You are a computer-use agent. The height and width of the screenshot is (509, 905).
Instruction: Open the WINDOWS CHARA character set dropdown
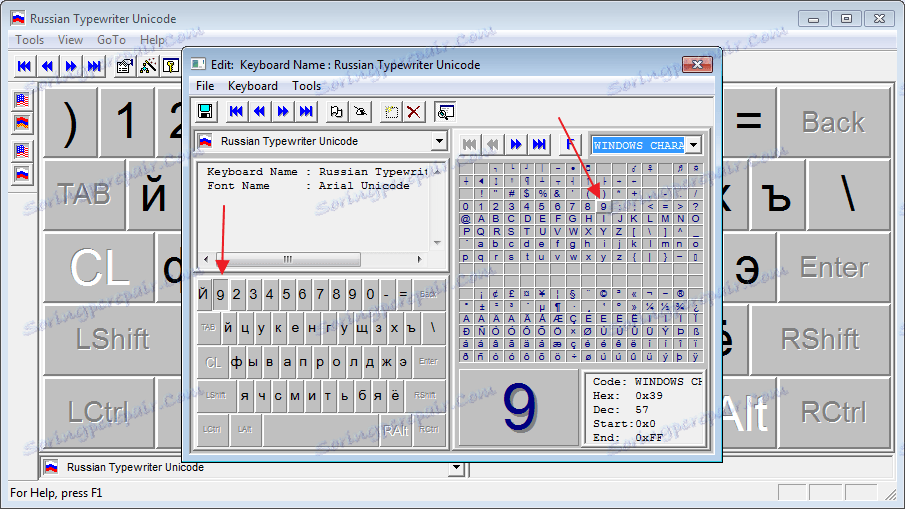[x=694, y=145]
